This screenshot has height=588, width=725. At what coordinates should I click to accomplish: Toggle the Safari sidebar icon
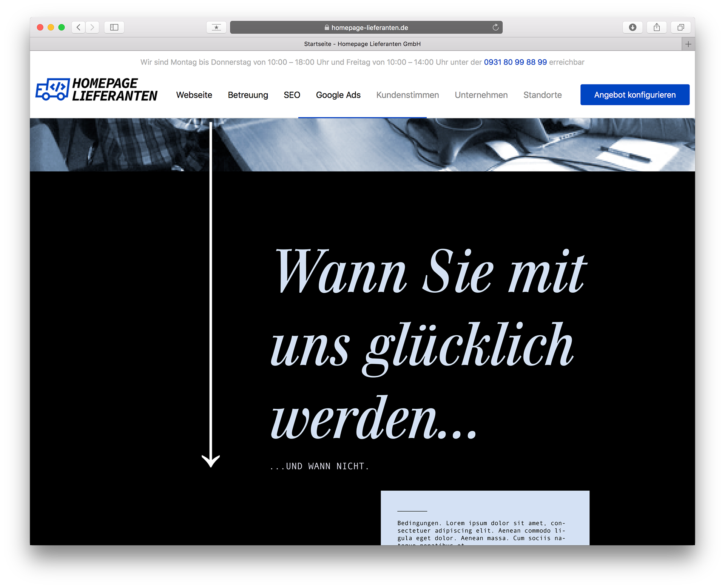pyautogui.click(x=114, y=27)
